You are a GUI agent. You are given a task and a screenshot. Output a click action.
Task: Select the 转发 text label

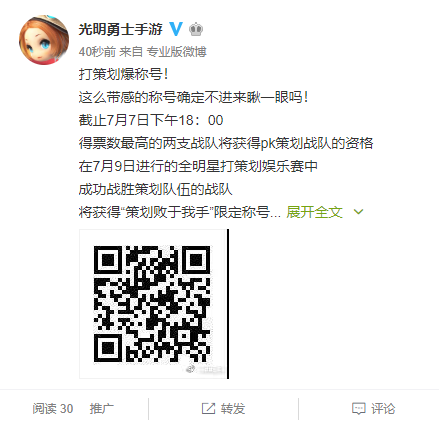point(233,409)
